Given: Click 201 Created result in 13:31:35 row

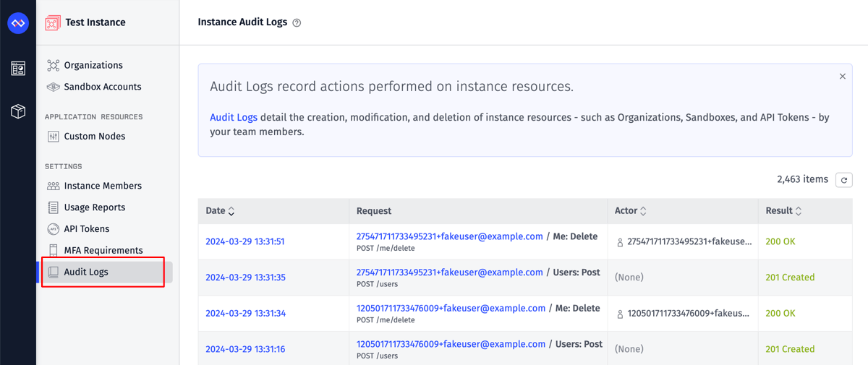Looking at the screenshot, I should tap(790, 278).
